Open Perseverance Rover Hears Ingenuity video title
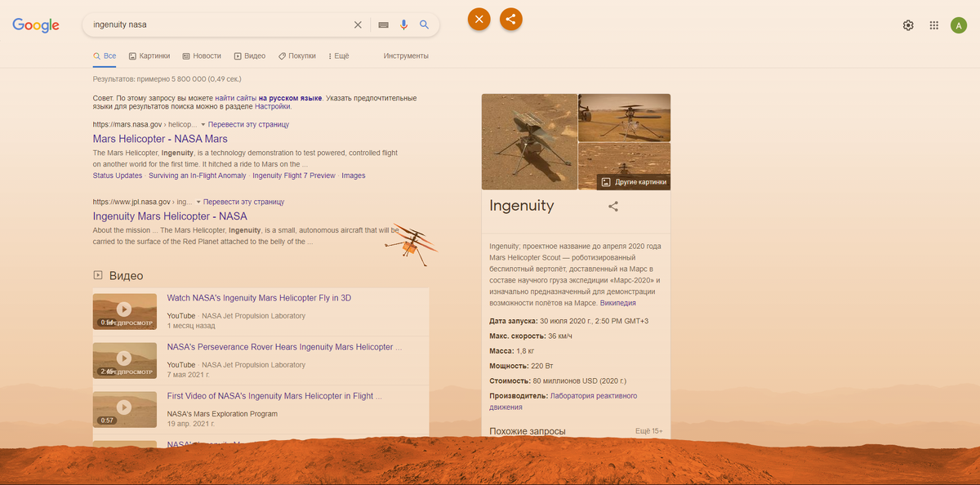 [x=284, y=347]
